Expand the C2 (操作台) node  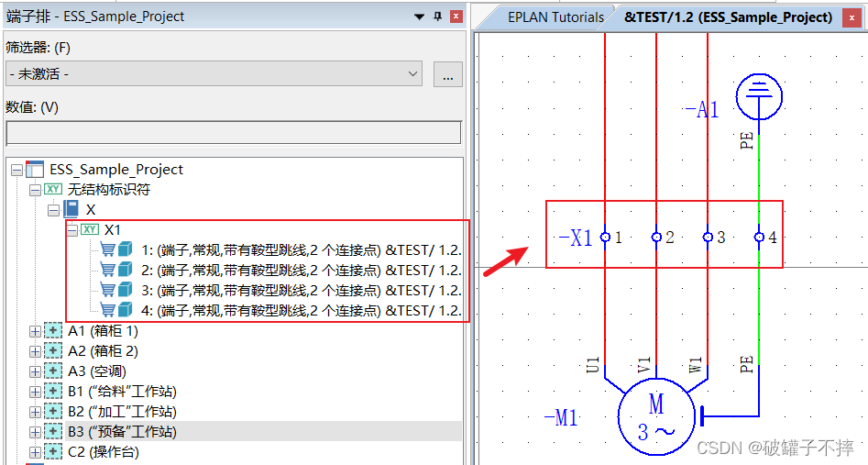(35, 452)
